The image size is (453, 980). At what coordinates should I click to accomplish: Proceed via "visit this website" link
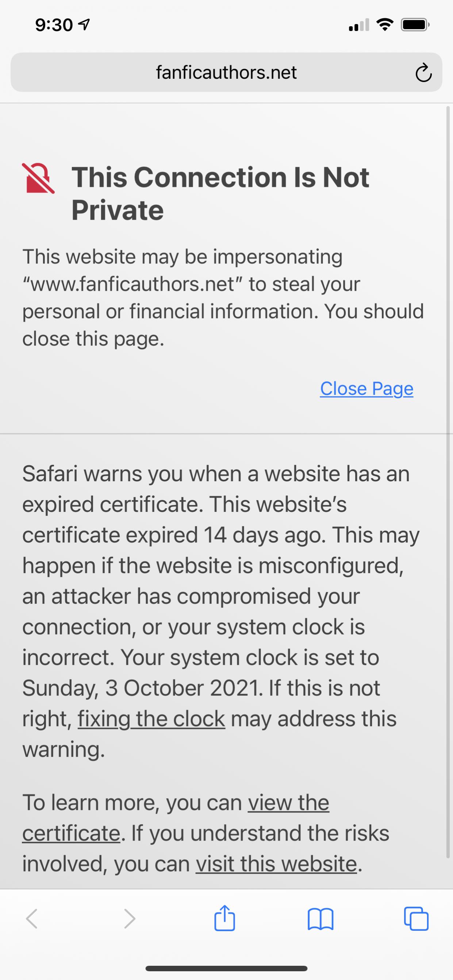[x=276, y=864]
